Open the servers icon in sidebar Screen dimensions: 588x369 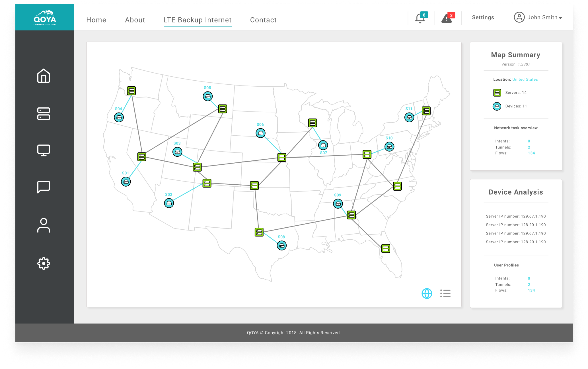click(x=44, y=114)
